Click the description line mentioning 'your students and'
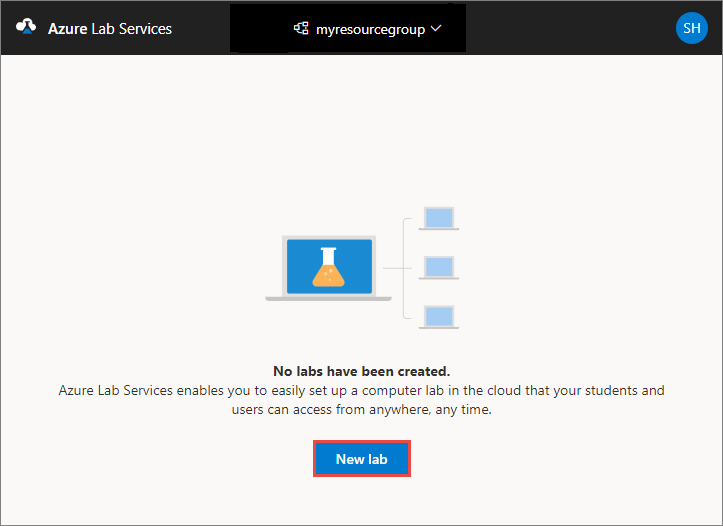723x526 pixels. coord(362,390)
